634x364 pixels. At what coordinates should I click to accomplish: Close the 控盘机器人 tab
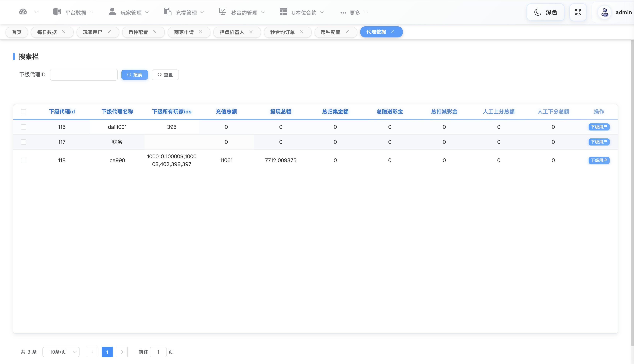point(251,32)
